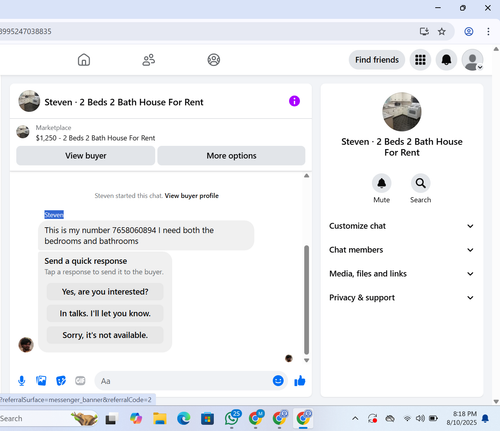
Task: Open the View buyer profile link
Action: (192, 196)
